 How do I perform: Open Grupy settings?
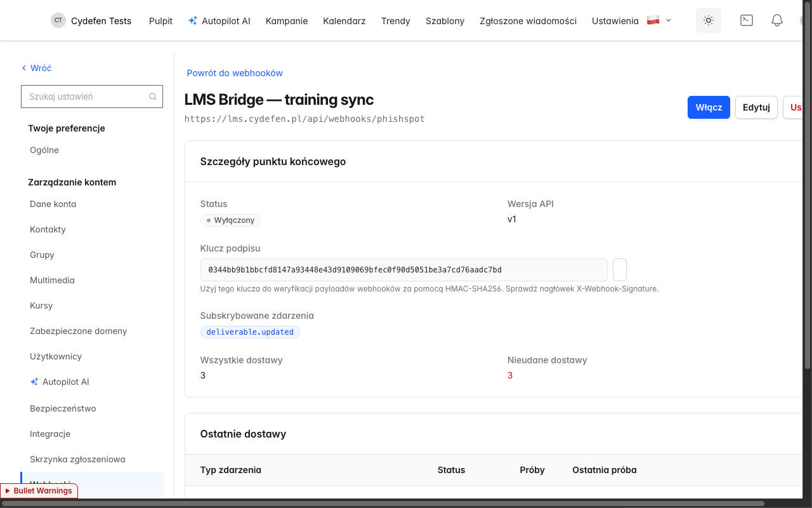coord(42,255)
